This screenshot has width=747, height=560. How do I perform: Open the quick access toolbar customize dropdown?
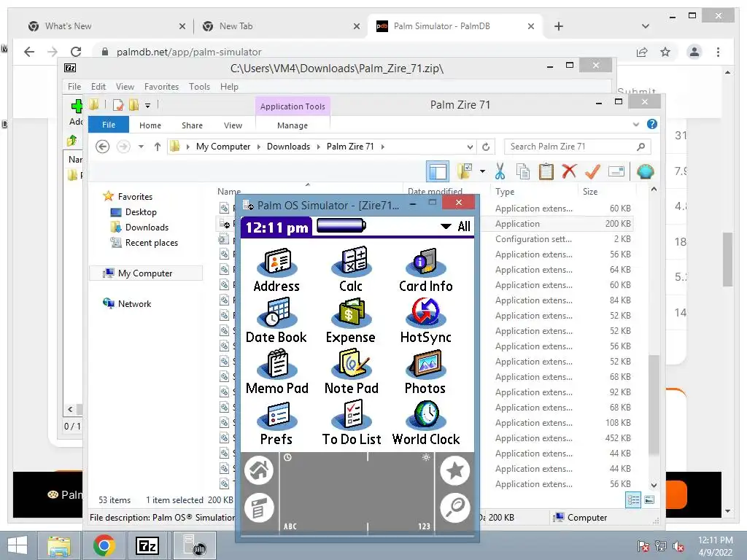coord(147,105)
